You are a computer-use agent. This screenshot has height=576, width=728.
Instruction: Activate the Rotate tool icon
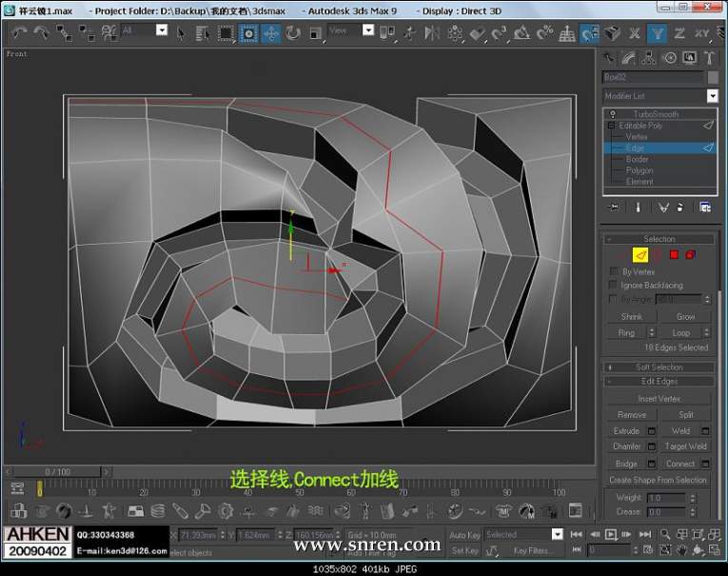[292, 32]
